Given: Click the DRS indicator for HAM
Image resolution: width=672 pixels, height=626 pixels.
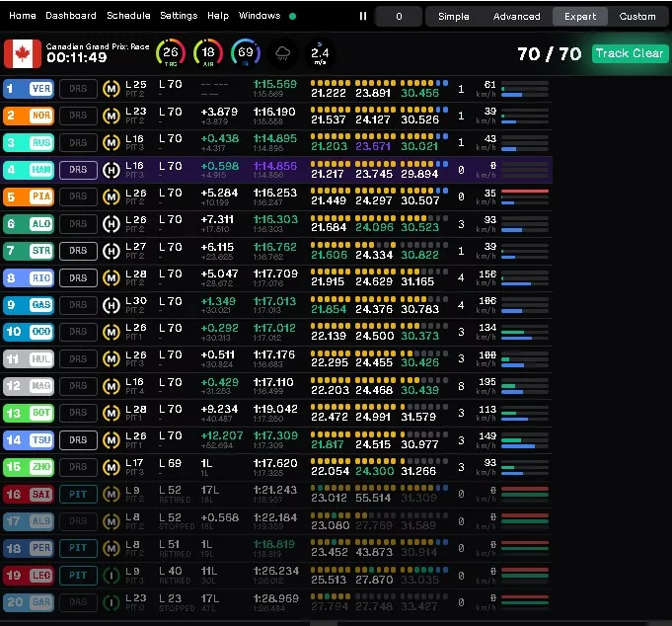Looking at the screenshot, I should click(x=78, y=170).
